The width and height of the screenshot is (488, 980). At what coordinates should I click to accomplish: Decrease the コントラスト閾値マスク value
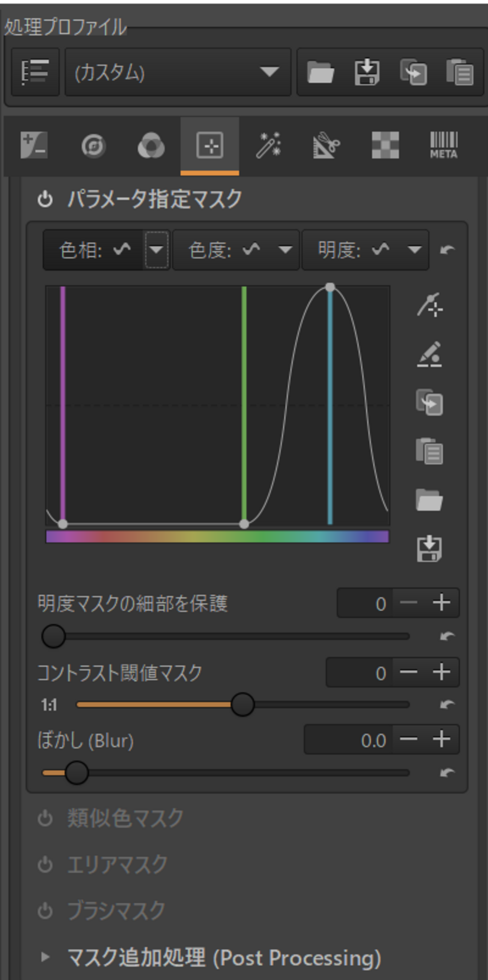409,672
